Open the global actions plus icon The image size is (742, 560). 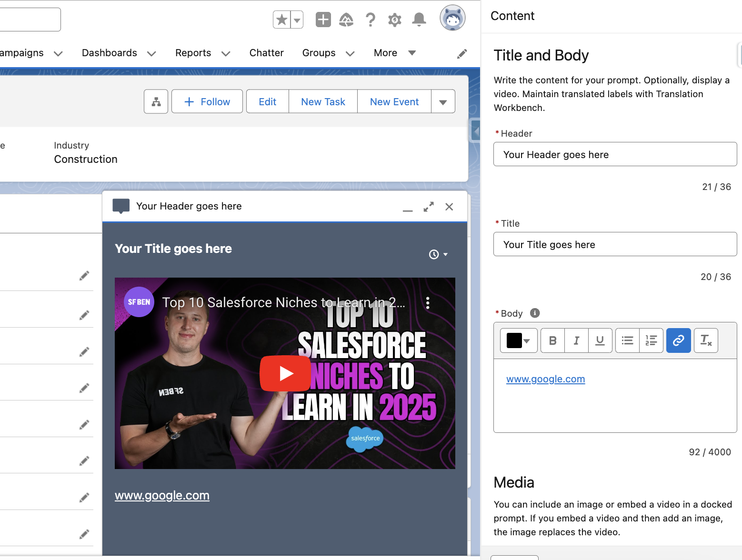[323, 20]
